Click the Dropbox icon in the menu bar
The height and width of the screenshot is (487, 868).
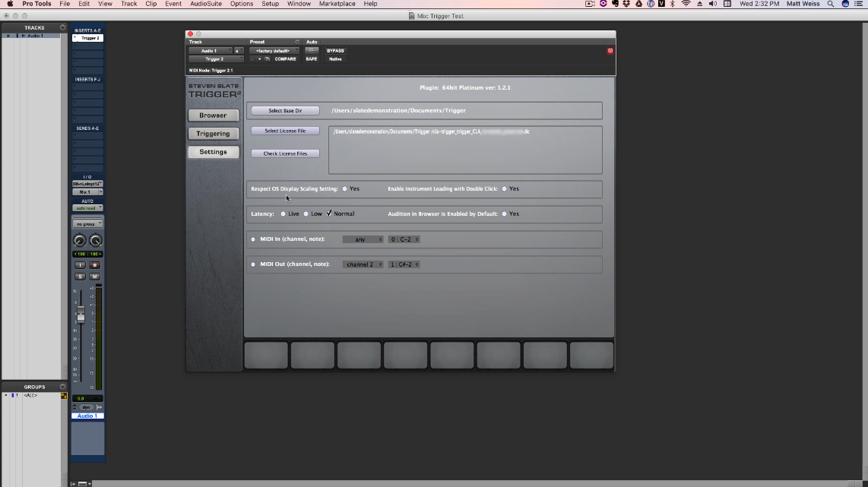pos(626,4)
